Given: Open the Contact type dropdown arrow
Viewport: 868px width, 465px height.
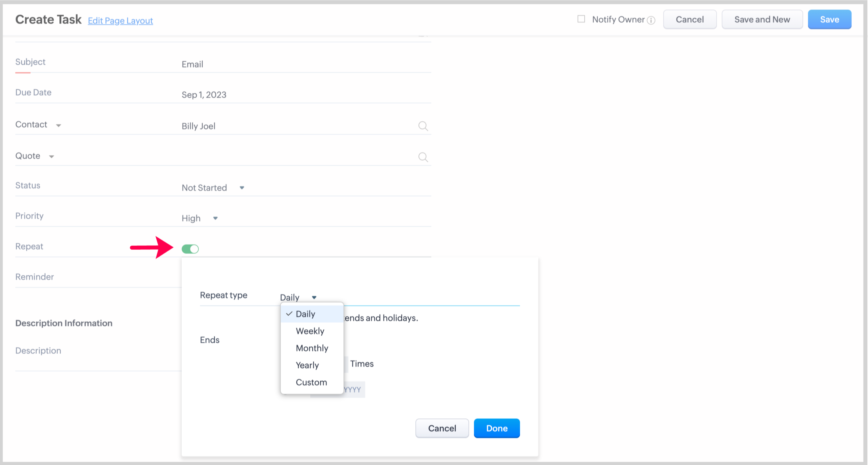Looking at the screenshot, I should coord(58,125).
